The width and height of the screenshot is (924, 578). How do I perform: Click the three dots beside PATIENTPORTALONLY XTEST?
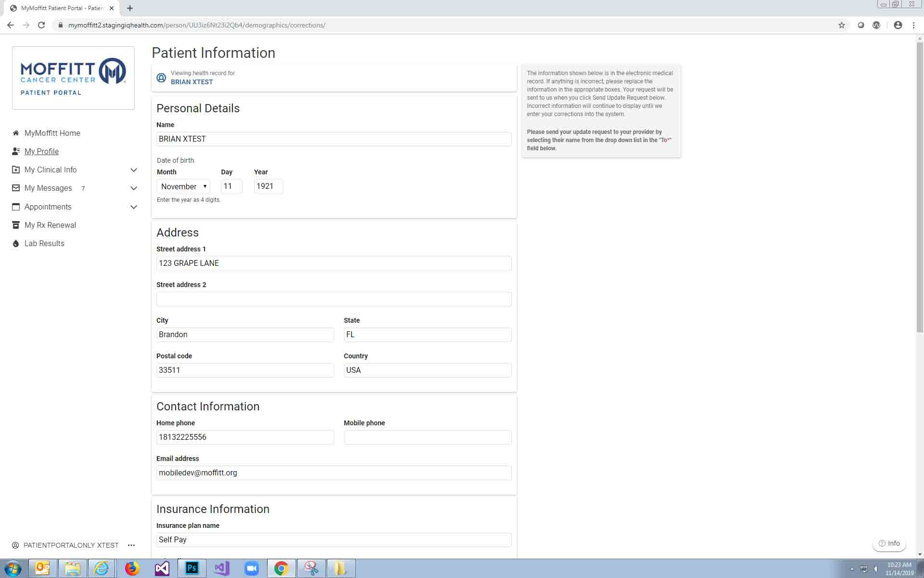[x=131, y=545]
